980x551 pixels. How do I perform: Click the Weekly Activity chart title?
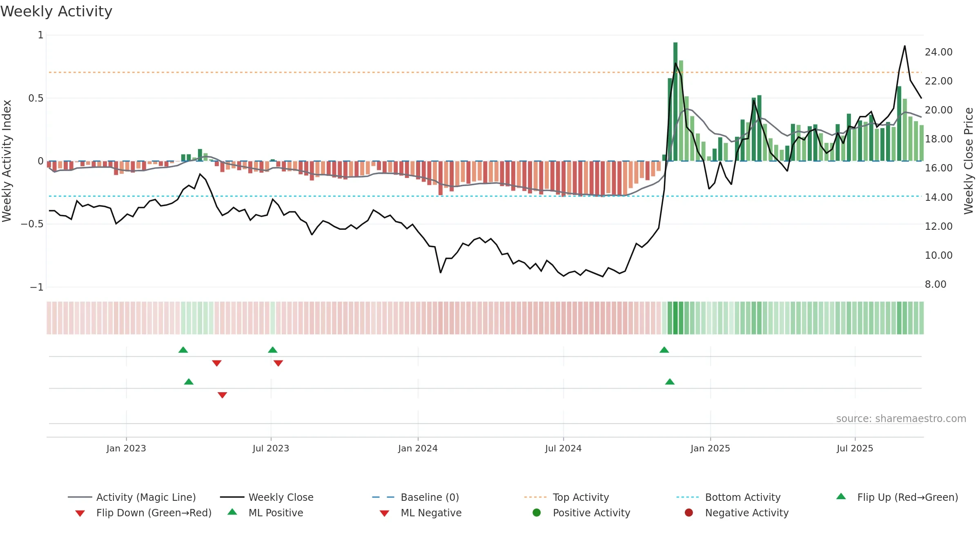[56, 11]
